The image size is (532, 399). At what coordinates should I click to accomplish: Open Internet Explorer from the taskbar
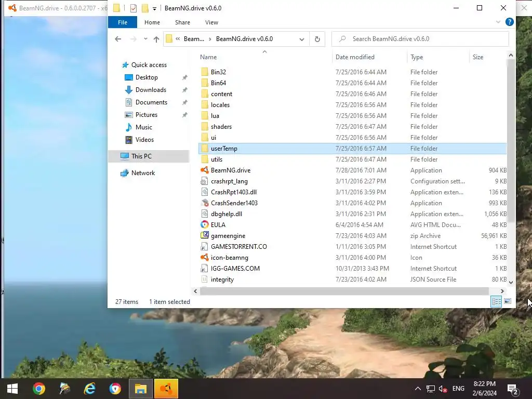coord(89,389)
